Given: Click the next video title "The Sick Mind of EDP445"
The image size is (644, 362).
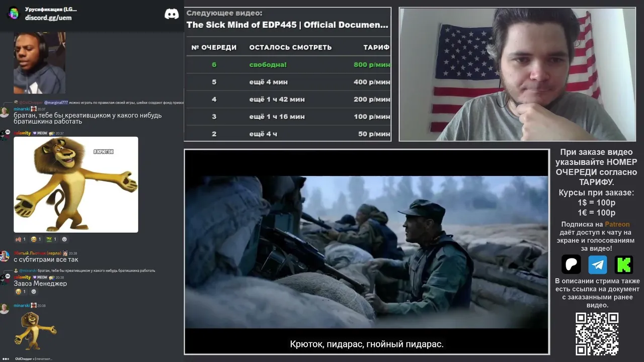Looking at the screenshot, I should 287,25.
